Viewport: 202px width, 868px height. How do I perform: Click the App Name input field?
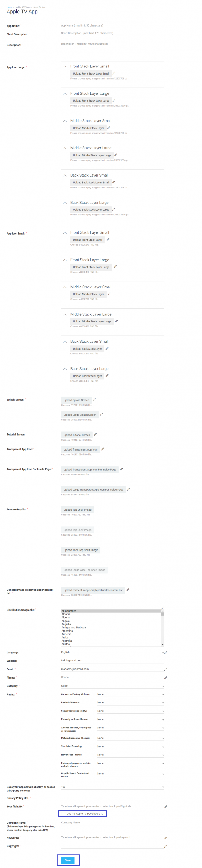pyautogui.click(x=113, y=26)
